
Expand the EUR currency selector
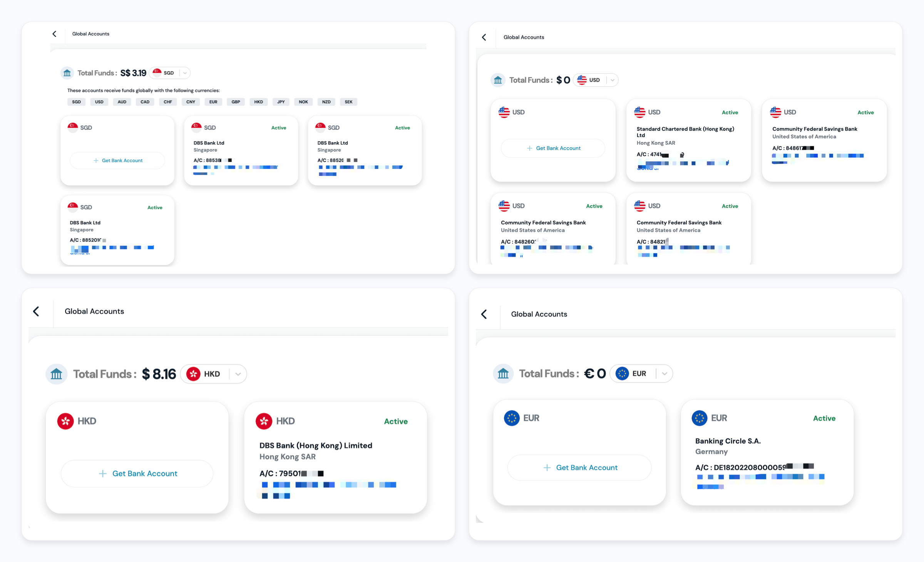664,373
